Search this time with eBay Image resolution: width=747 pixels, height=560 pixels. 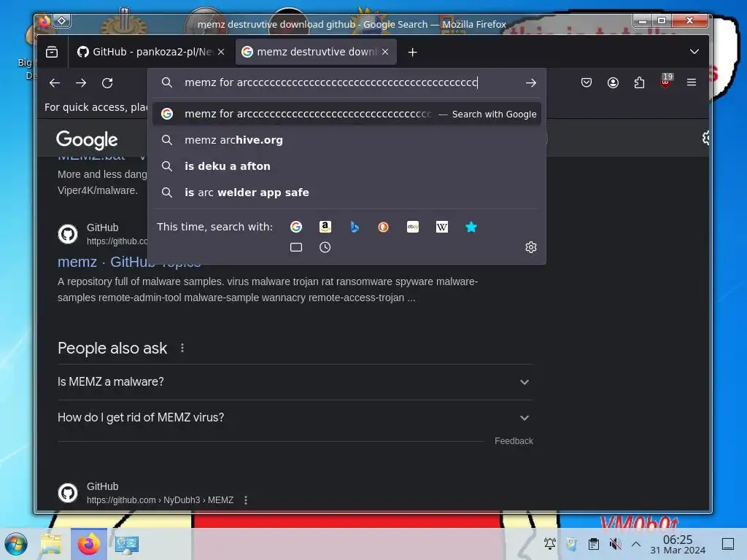[413, 227]
